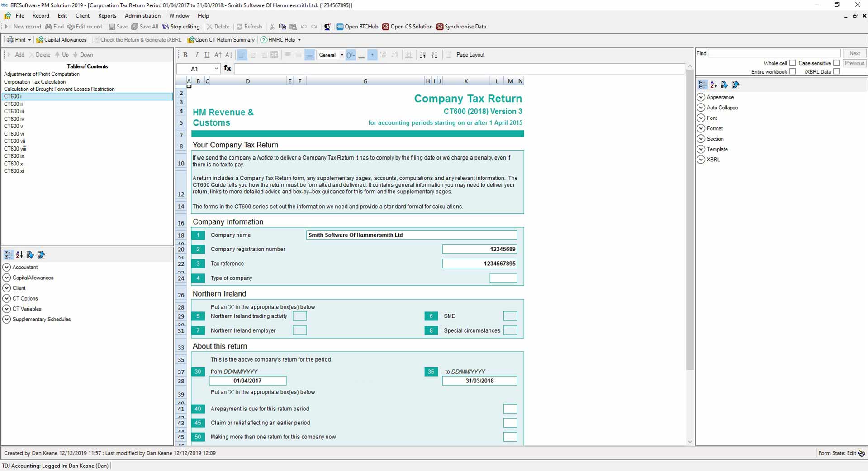Click the formula bar input
868x471 pixels.
coord(459,69)
